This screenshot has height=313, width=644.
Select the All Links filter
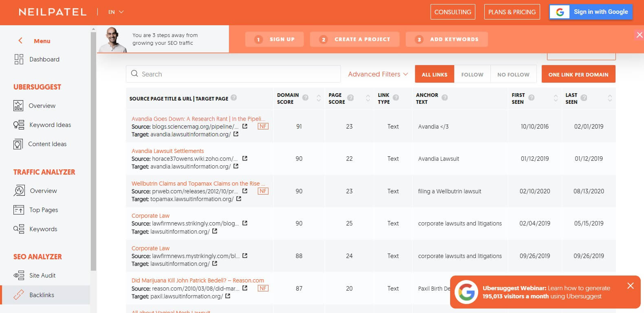pos(434,74)
